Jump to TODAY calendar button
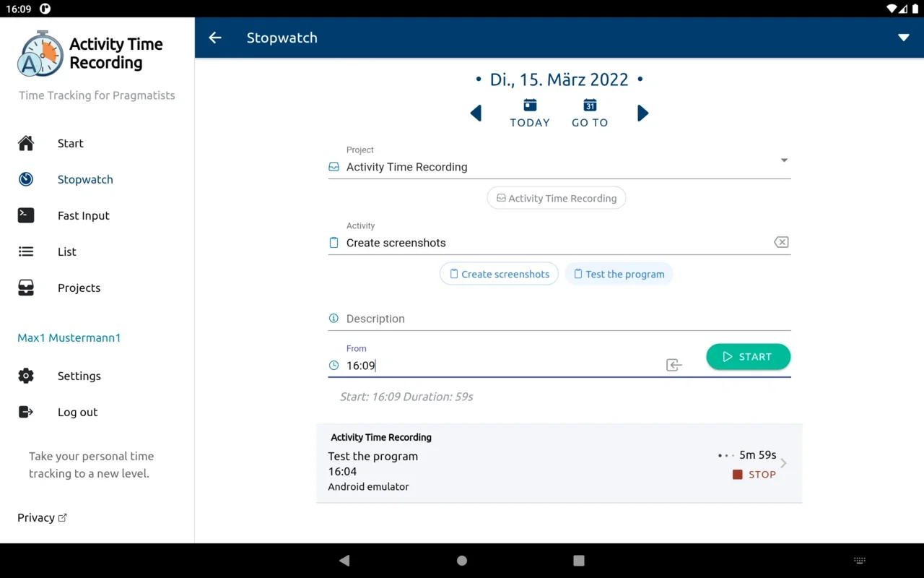This screenshot has width=924, height=578. click(530, 113)
